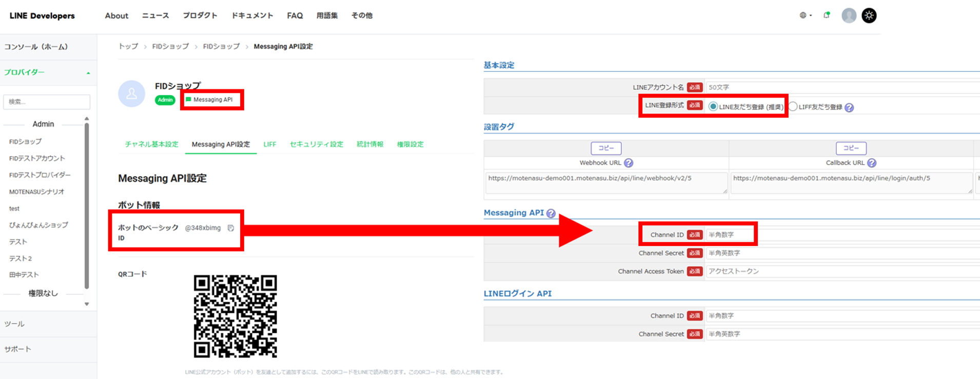Viewport: 980px width, 379px height.
Task: Click help icon next to Webhook URL
Action: [629, 163]
